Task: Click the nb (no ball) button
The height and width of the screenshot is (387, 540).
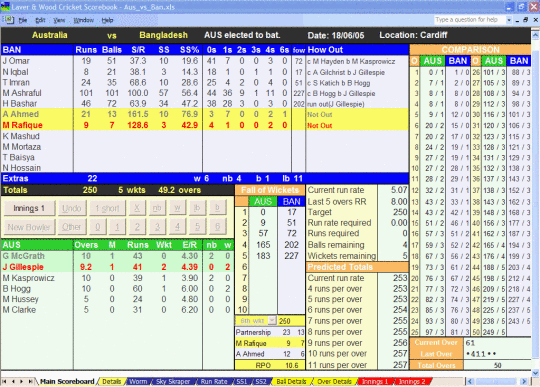Action: point(157,208)
